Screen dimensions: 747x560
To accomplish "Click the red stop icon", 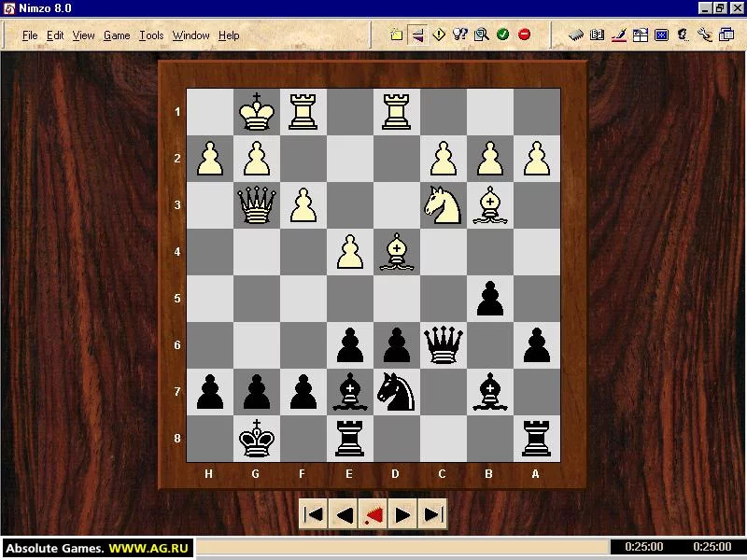I will click(x=525, y=35).
